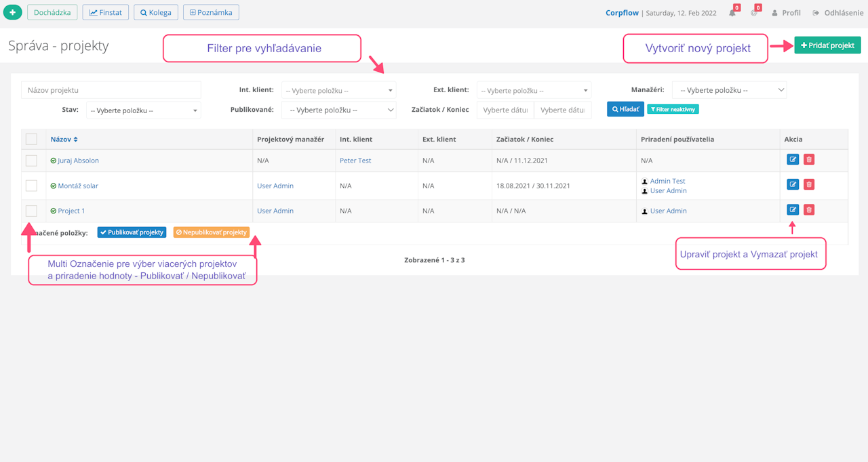Open the Corpflow link in the header
Screen dimensions: 868x462
[623, 13]
